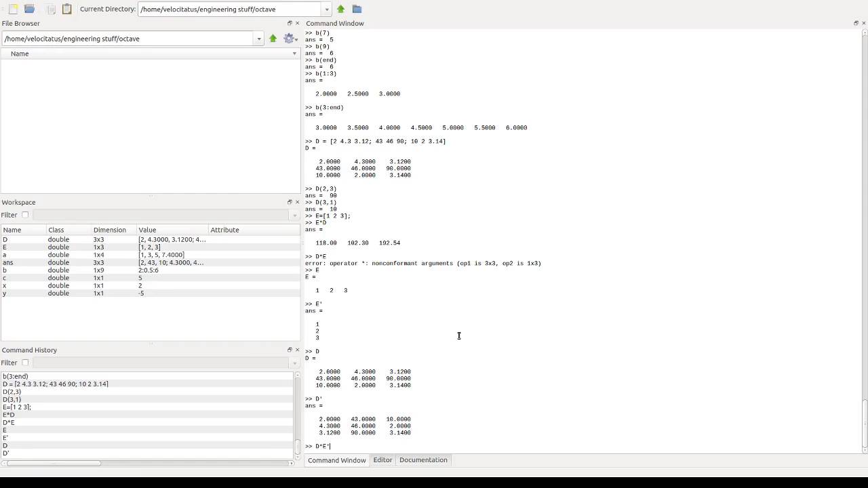Create a new script with the New File icon
The image size is (868, 488).
[13, 9]
